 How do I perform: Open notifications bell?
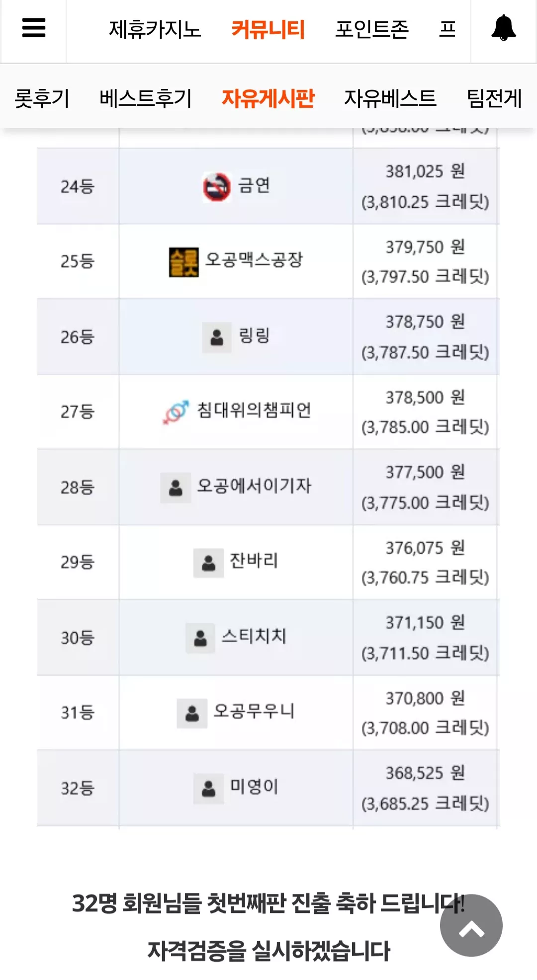503,28
